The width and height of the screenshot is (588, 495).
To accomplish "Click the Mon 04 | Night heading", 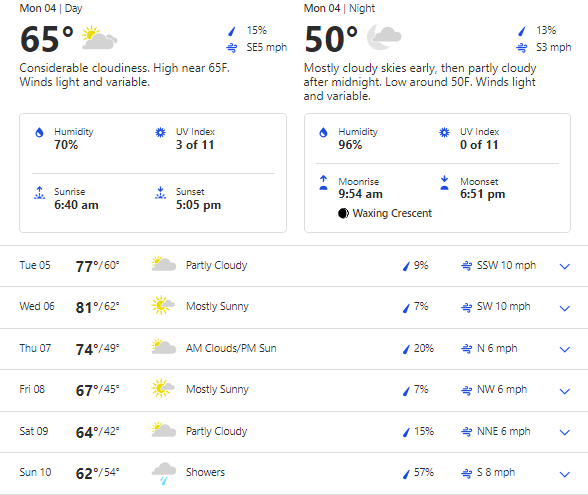I will tap(339, 8).
